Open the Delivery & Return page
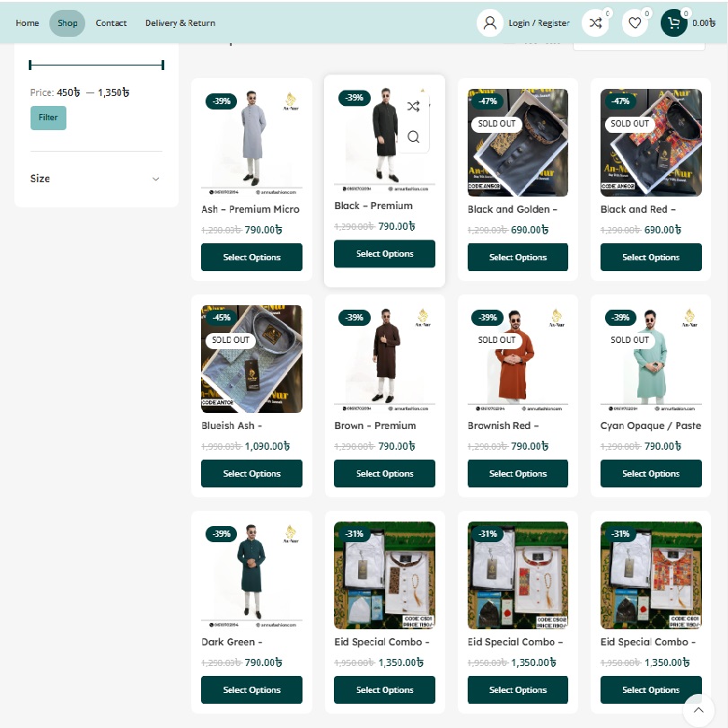The width and height of the screenshot is (728, 728). (x=180, y=23)
